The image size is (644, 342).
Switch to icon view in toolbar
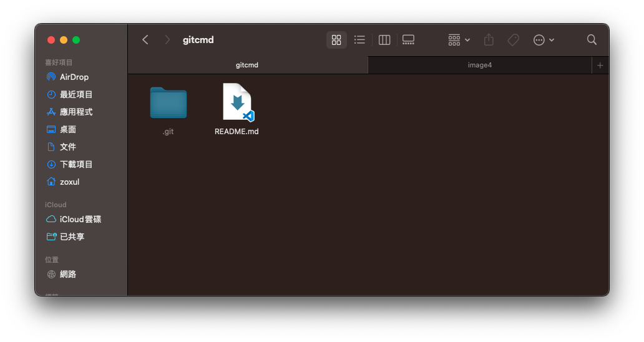[x=336, y=40]
